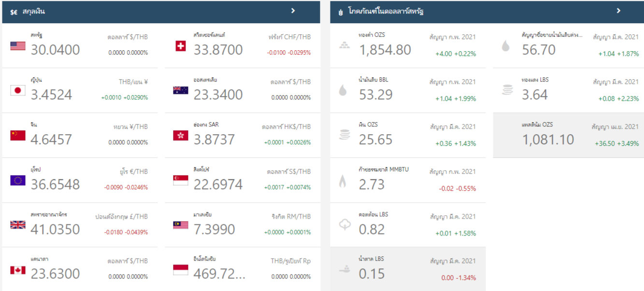
Task: Click the crude oil BBL 53.29 price
Action: [375, 95]
